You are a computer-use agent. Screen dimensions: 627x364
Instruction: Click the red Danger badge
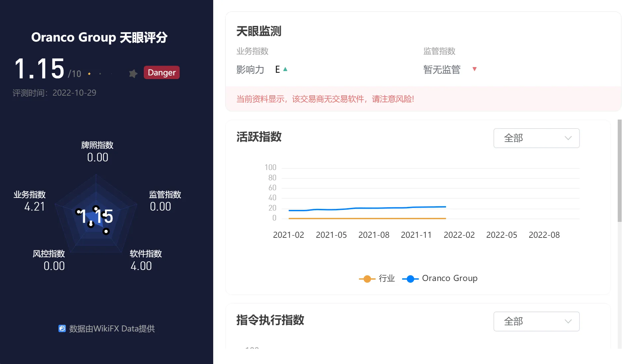pos(162,72)
